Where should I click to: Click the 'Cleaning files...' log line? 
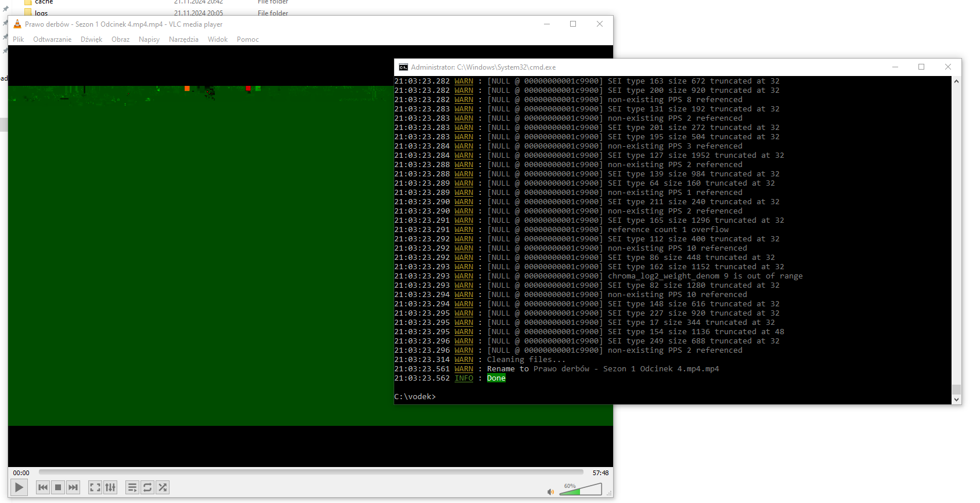coord(526,360)
